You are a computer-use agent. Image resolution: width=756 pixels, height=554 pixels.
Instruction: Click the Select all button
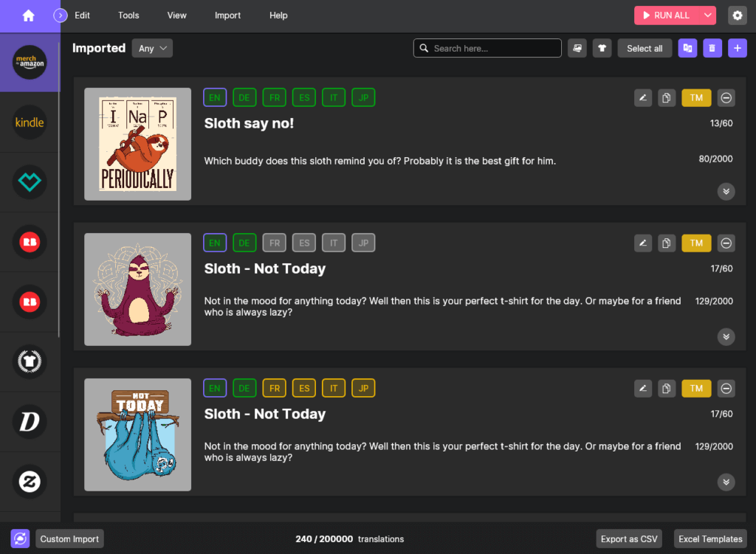pos(645,49)
